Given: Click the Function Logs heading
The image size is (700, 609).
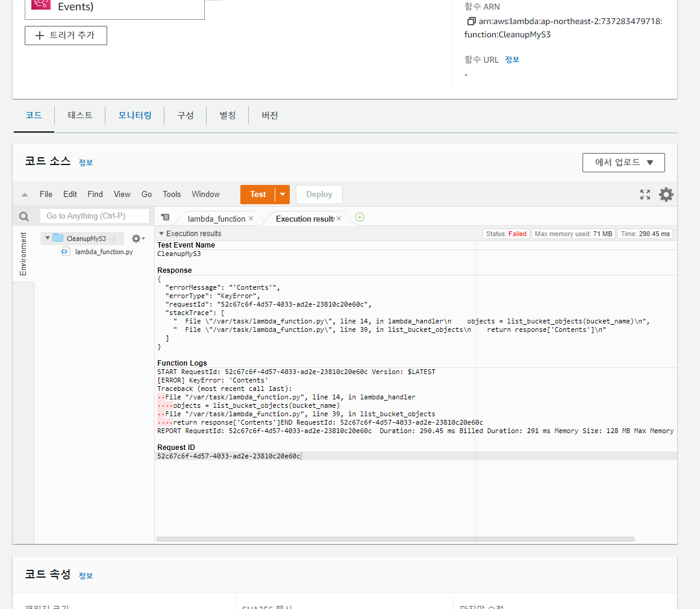Looking at the screenshot, I should pyautogui.click(x=182, y=363).
